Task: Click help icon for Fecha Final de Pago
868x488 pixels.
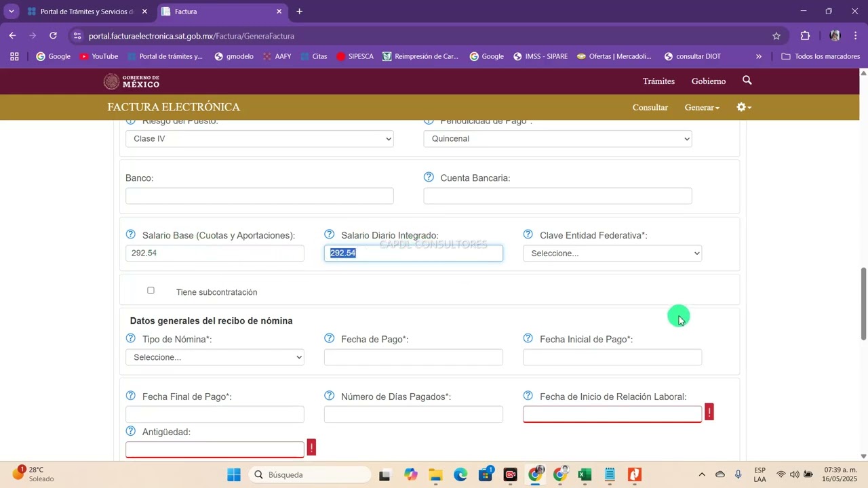Action: (x=131, y=396)
